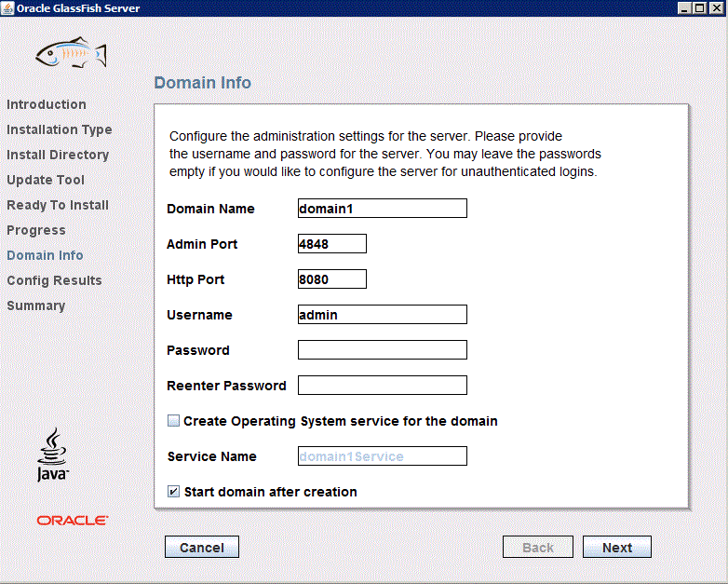Click the Http Port field
The height and width of the screenshot is (584, 728).
[332, 278]
